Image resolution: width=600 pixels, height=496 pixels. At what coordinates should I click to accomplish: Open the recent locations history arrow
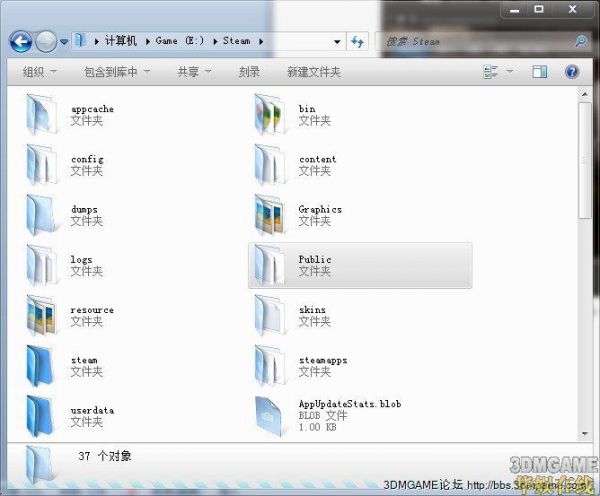(64, 41)
